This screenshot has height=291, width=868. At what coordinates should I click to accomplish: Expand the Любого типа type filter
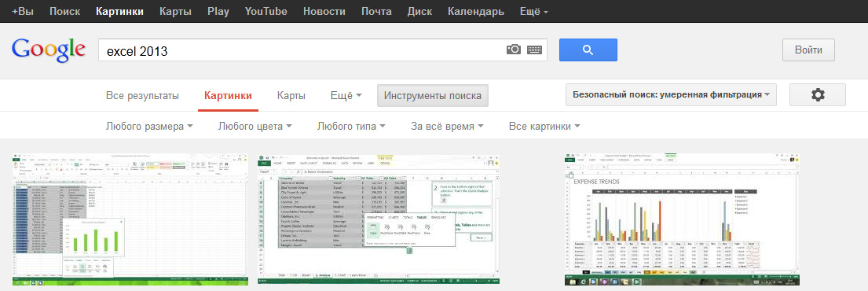tap(351, 127)
